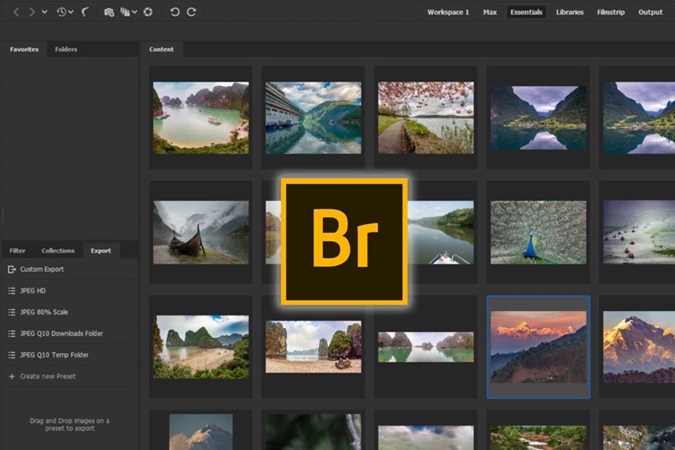Select the small mountain peak thumbnail in bottom row

(201, 432)
